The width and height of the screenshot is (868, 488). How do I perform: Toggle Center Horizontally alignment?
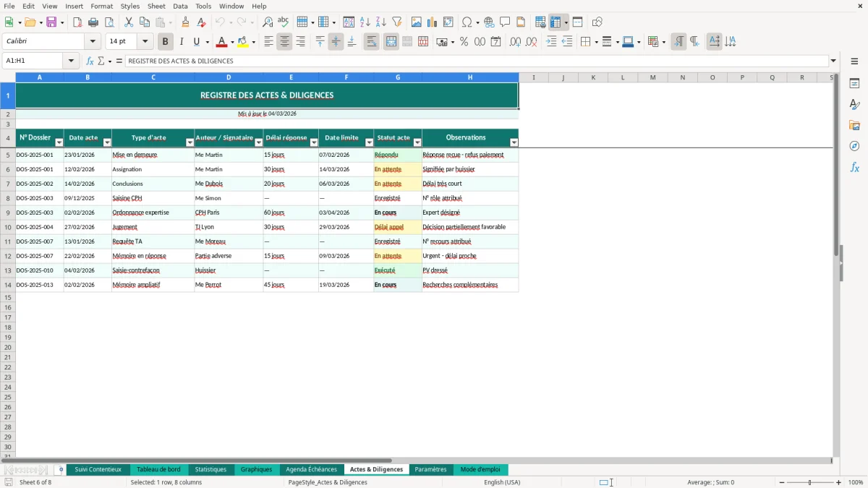click(284, 42)
